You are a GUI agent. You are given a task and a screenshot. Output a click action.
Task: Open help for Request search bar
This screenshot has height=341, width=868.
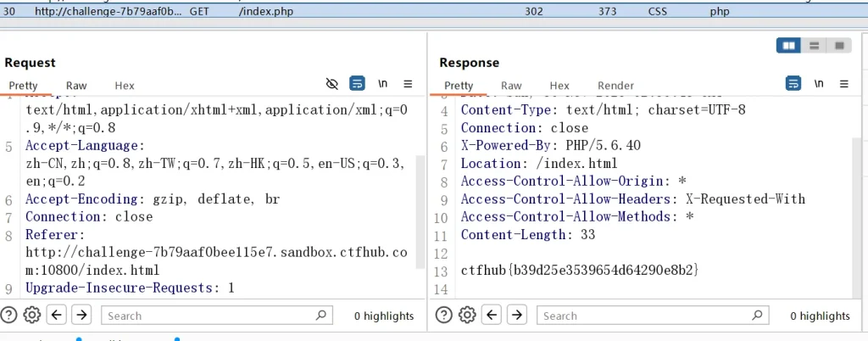tap(10, 316)
